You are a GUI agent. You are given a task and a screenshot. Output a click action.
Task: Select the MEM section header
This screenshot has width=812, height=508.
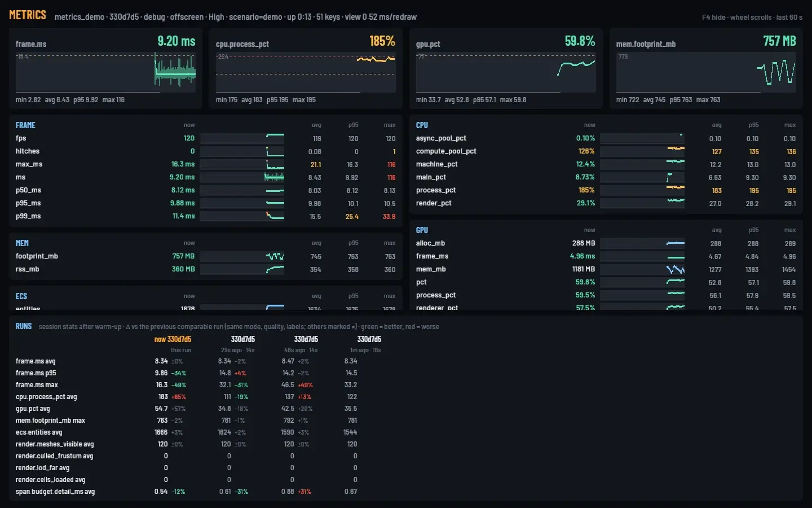[x=22, y=243]
